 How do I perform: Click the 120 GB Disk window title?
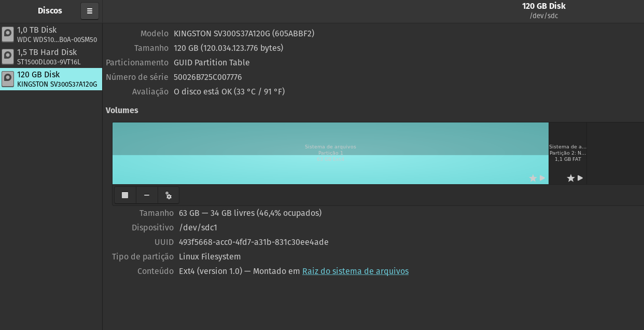coord(543,6)
